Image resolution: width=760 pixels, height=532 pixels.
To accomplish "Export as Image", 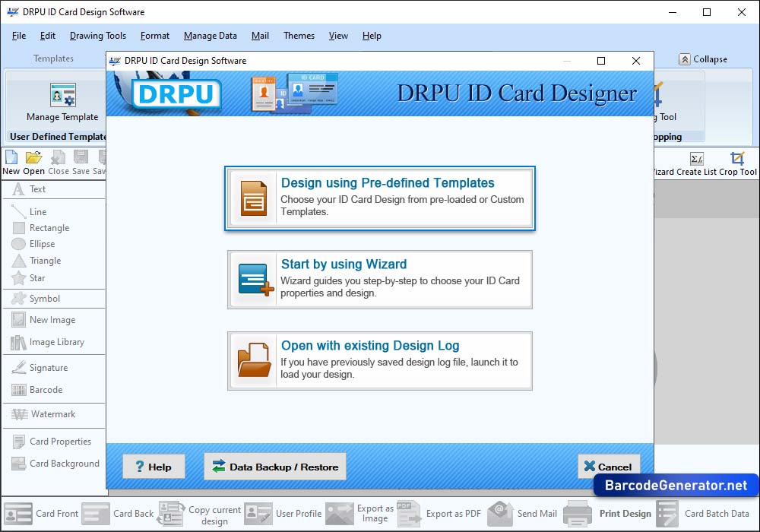I will coord(359,514).
